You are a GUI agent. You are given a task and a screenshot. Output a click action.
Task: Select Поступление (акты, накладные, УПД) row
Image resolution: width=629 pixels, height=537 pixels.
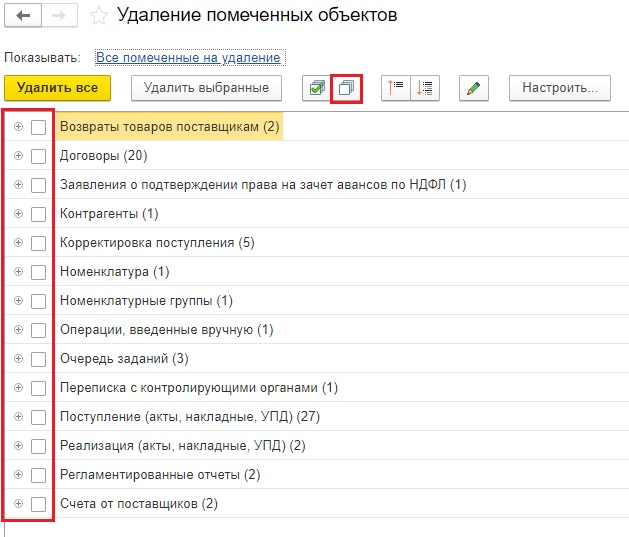tap(189, 417)
